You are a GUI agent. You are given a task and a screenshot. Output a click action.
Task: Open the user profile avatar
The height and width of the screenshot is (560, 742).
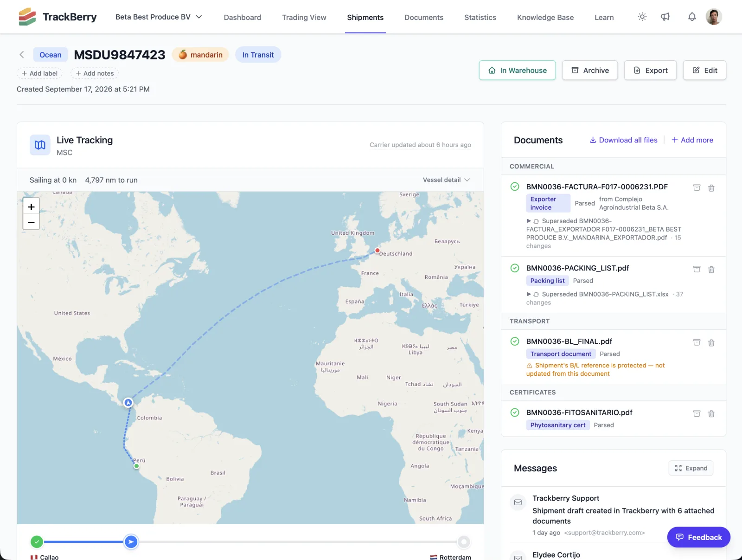714,17
